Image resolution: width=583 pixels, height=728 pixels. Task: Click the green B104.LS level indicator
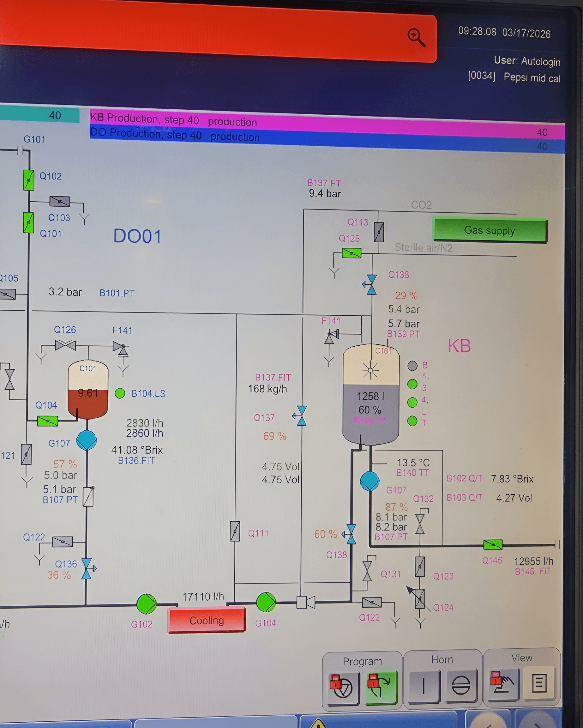pyautogui.click(x=120, y=393)
